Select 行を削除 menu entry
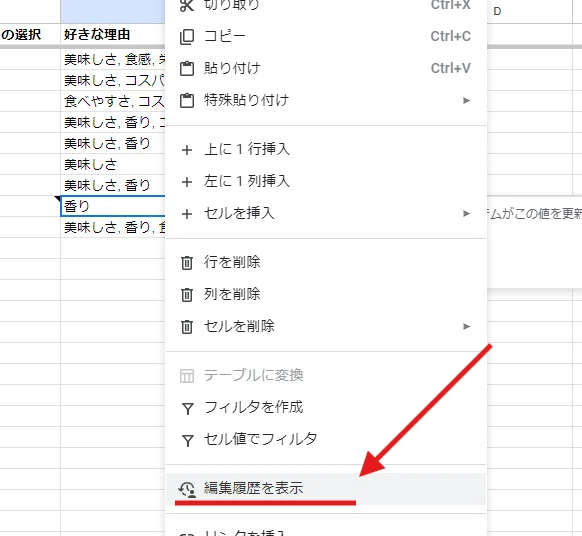This screenshot has width=582, height=536. tap(326, 262)
